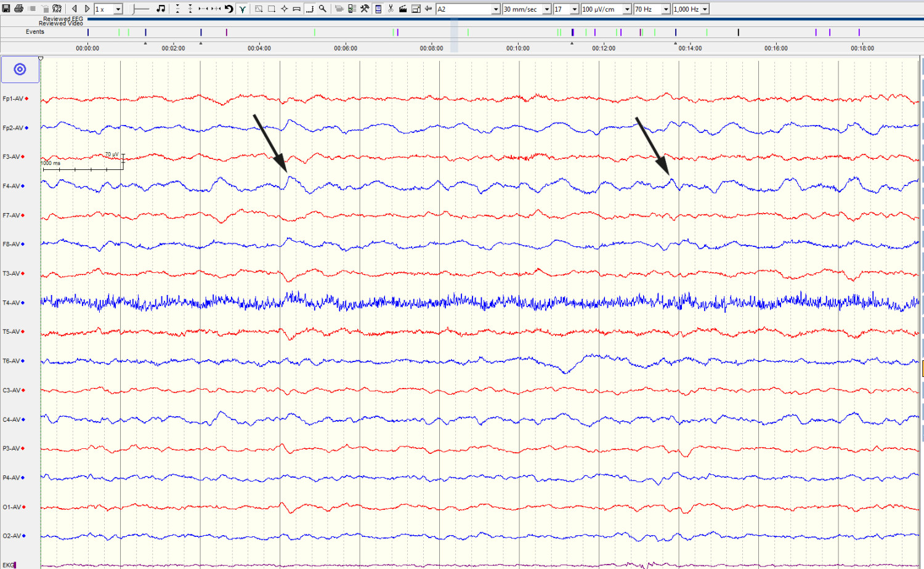The image size is (924, 569).
Task: Open the analysis settings wrench icon
Action: 365,9
